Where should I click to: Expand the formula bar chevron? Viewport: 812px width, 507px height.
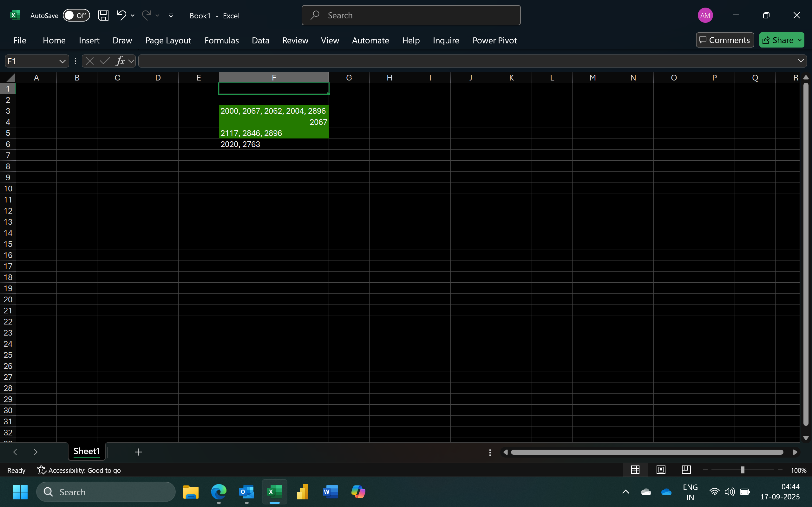pyautogui.click(x=801, y=61)
